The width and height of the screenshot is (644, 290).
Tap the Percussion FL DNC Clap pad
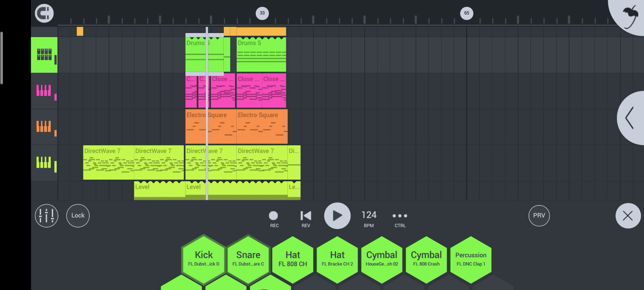[471, 259]
